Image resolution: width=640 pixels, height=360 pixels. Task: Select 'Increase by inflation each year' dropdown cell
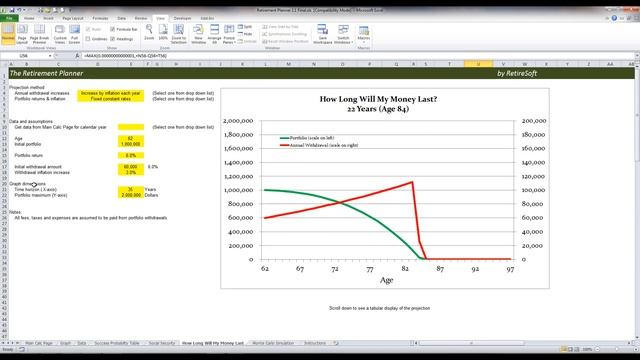pyautogui.click(x=111, y=93)
